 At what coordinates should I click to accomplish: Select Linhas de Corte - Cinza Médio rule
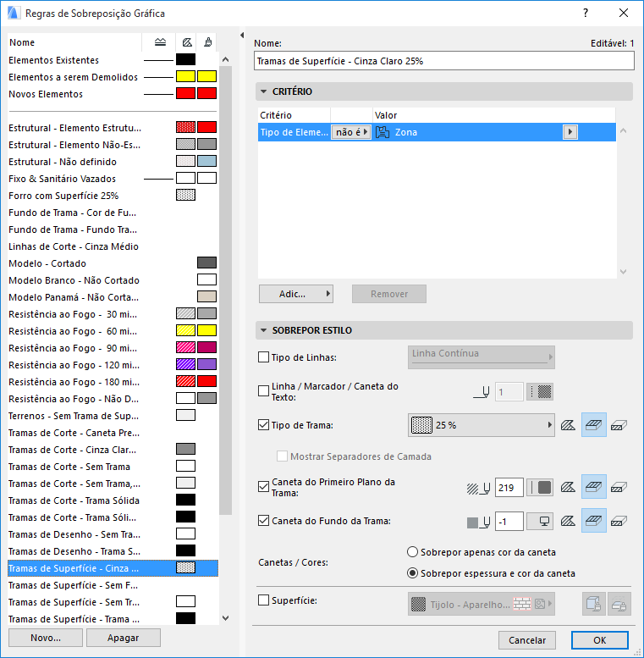113,246
